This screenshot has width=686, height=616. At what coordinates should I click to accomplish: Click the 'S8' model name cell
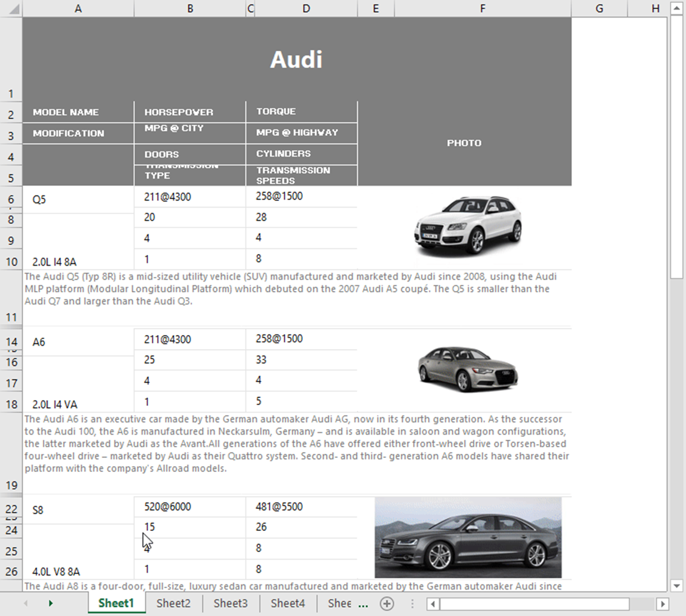[x=78, y=510]
